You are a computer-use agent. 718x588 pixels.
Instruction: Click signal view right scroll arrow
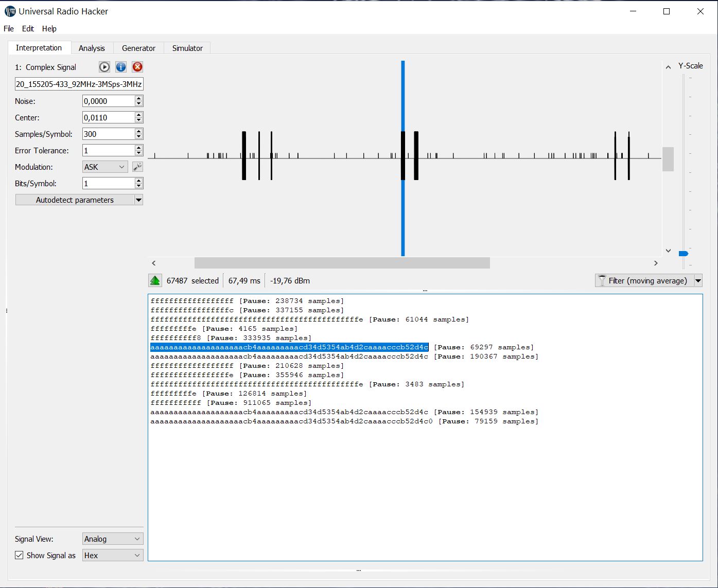[656, 263]
